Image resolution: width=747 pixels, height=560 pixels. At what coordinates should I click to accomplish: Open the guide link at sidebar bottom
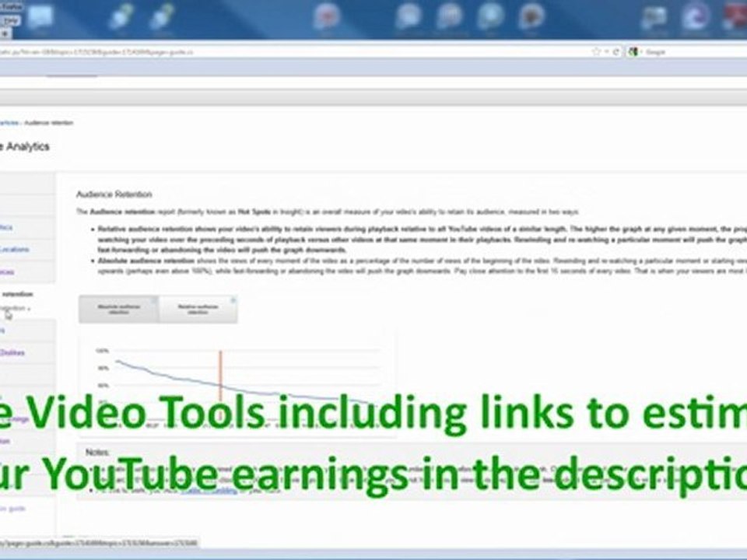(13, 508)
